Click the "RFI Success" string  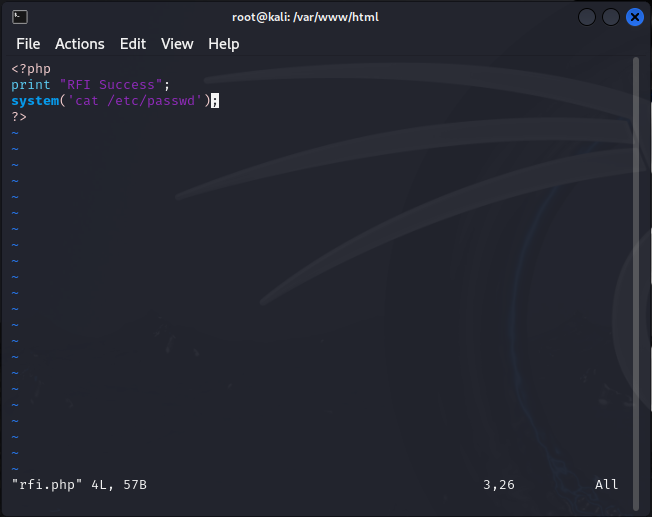(x=111, y=85)
